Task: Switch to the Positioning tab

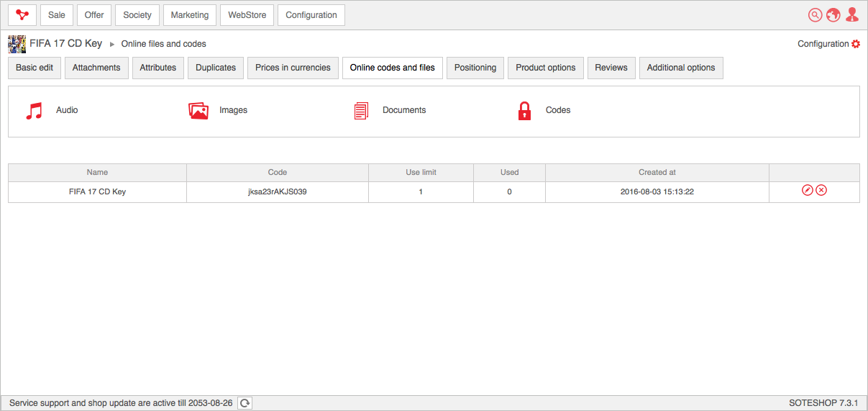Action: click(475, 68)
